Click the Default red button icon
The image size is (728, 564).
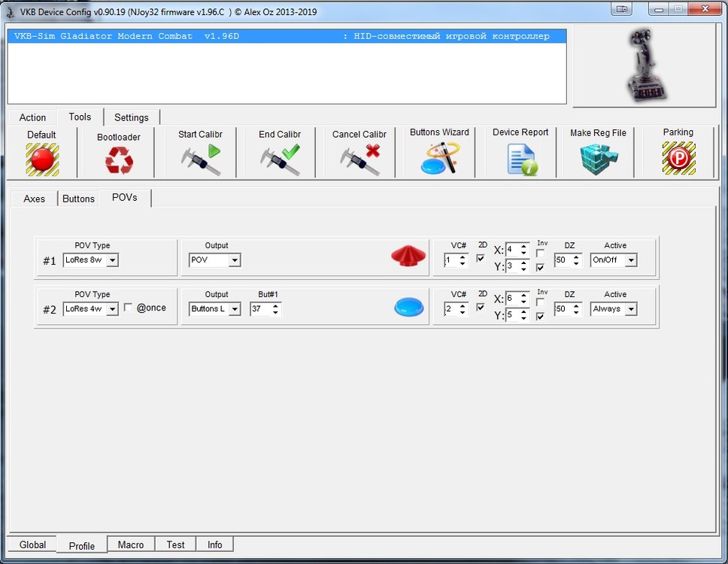42,159
